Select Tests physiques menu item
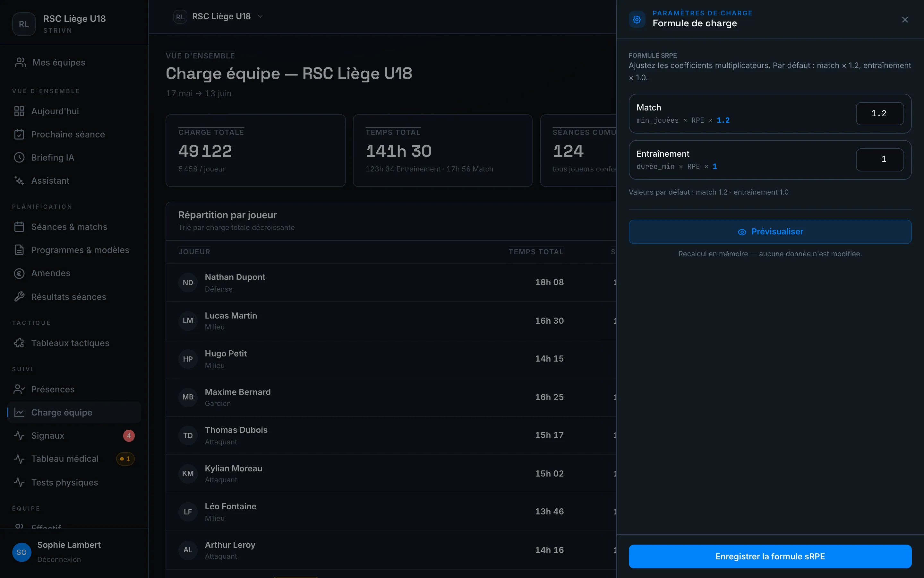This screenshot has height=578, width=924. point(74,482)
